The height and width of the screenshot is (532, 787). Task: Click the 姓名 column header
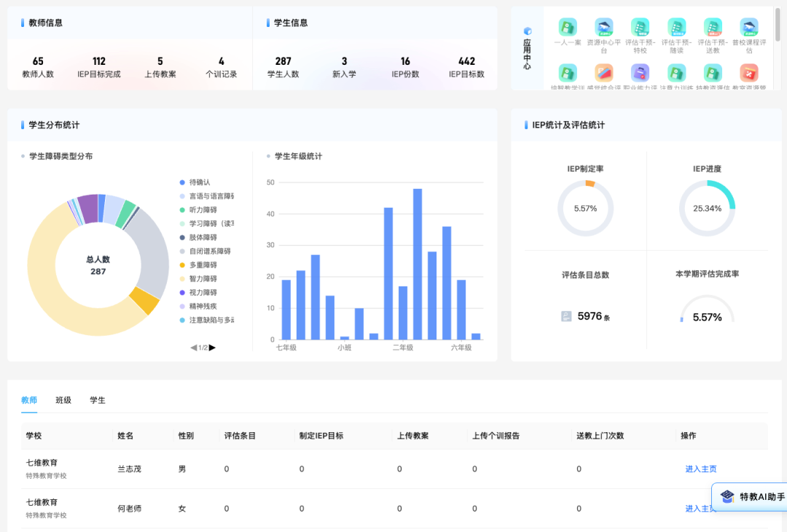click(125, 436)
